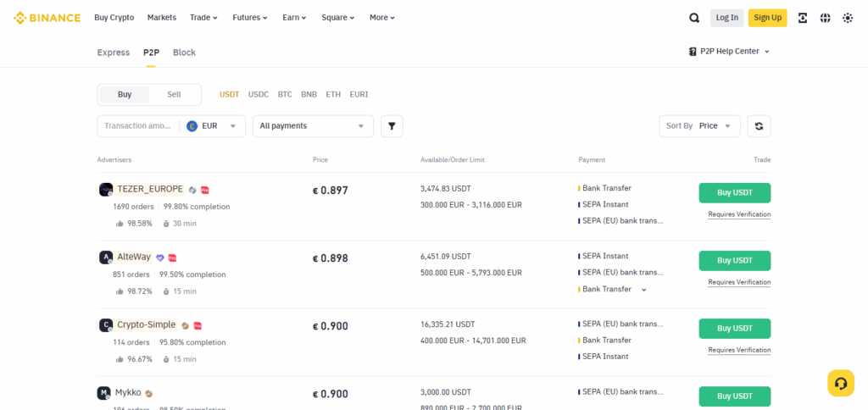This screenshot has height=410, width=868.
Task: Open the Buy Crypto menu item
Action: point(114,18)
